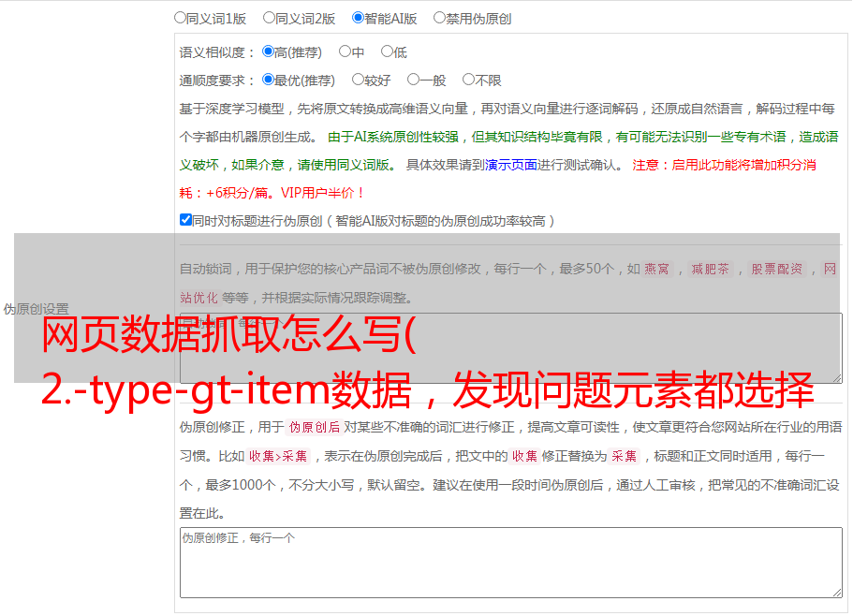The width and height of the screenshot is (853, 616).
Task: Set 通顺度要求 to 一般
Action: click(414, 80)
